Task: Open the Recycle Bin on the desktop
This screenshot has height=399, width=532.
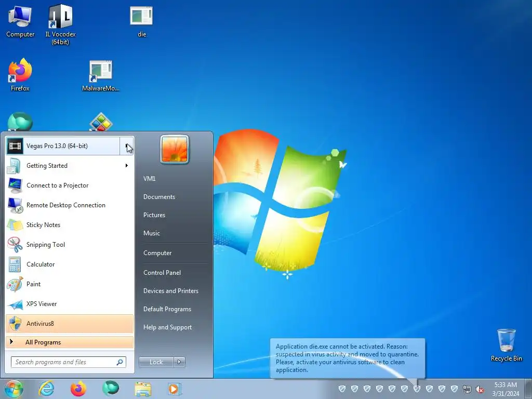Action: tap(506, 345)
